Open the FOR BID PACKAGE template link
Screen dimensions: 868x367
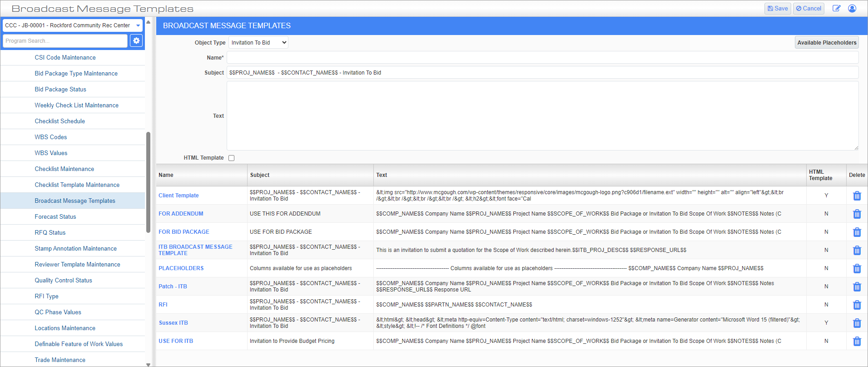[x=184, y=232]
